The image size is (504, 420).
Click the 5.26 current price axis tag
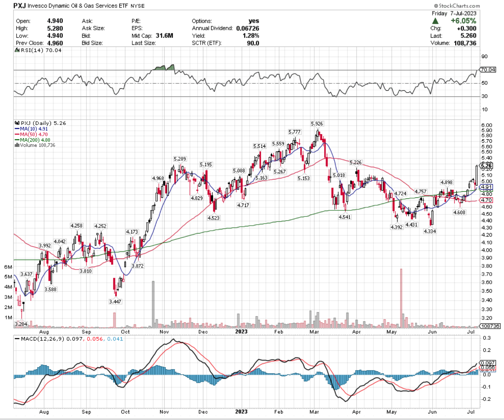(x=486, y=165)
